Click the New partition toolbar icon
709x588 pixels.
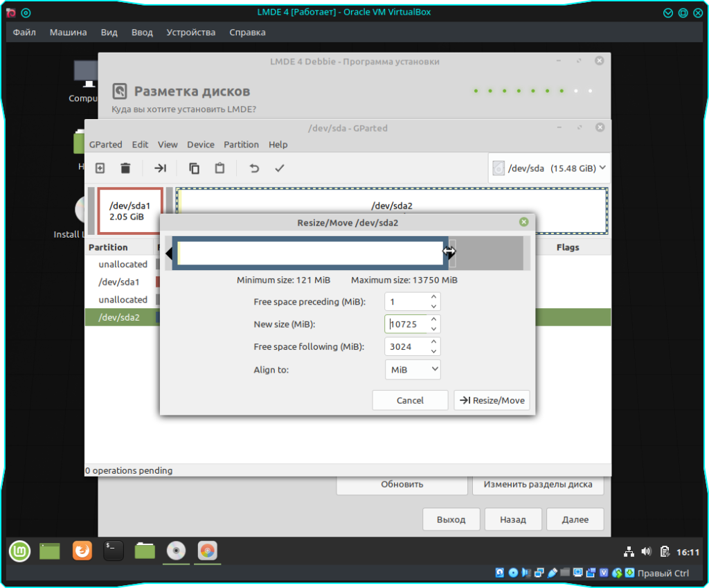[100, 168]
